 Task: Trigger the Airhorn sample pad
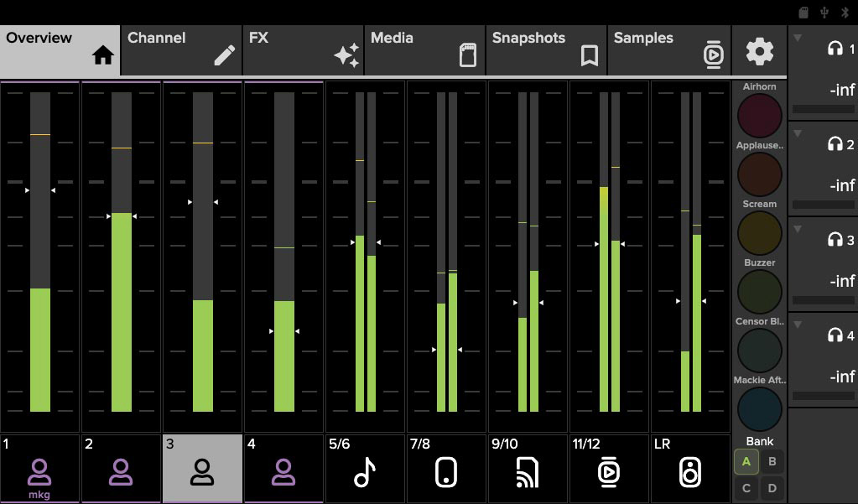click(x=759, y=116)
